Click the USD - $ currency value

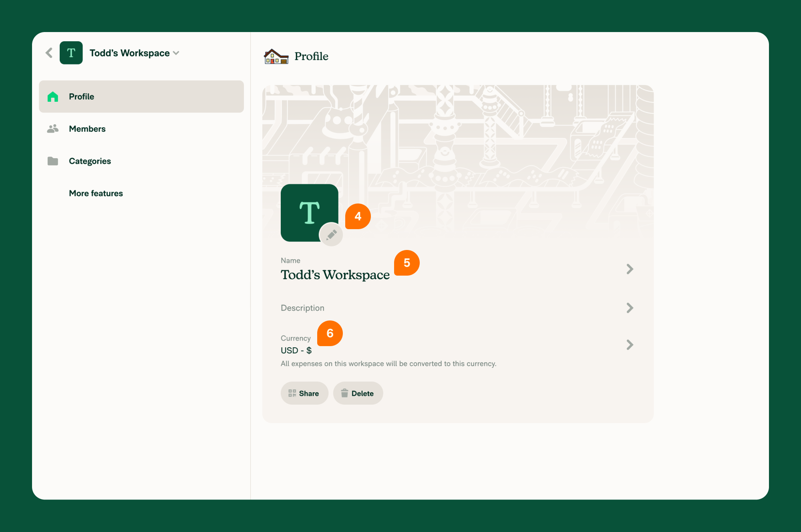[296, 351]
